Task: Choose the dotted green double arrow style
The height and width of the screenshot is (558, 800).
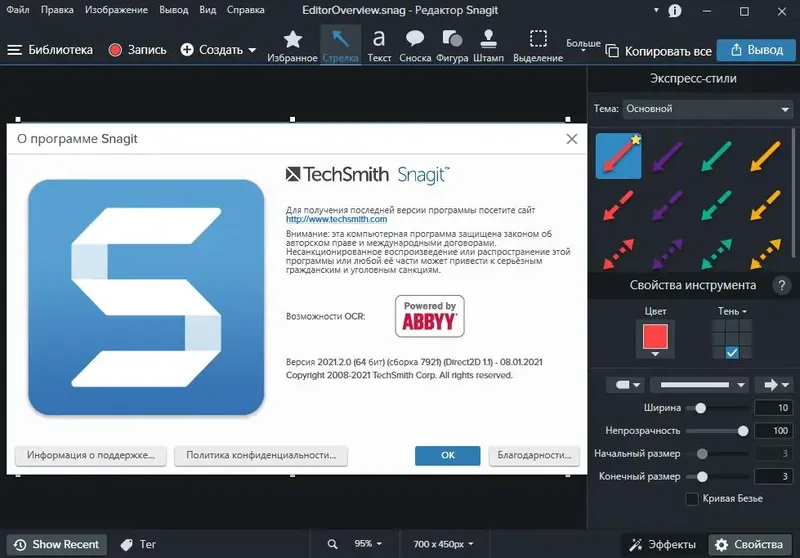Action: [716, 253]
